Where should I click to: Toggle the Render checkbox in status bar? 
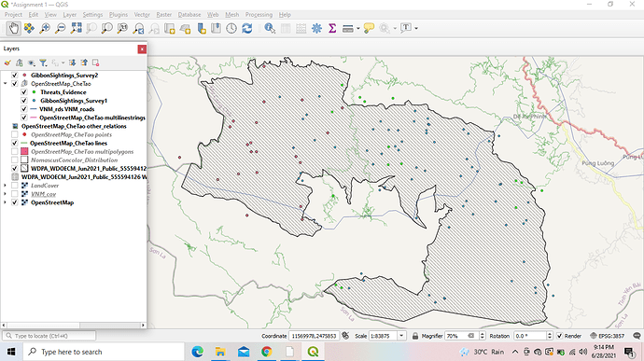(x=559, y=336)
